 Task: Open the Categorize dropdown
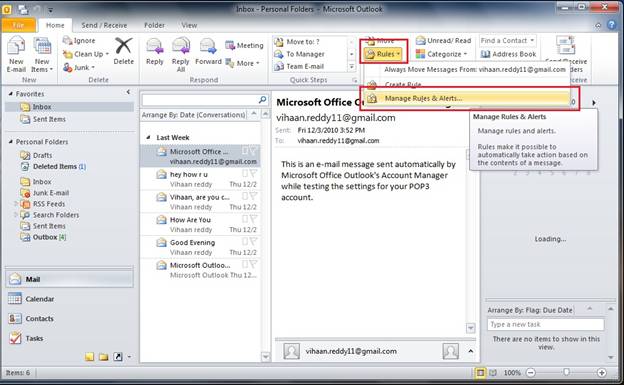[x=441, y=54]
